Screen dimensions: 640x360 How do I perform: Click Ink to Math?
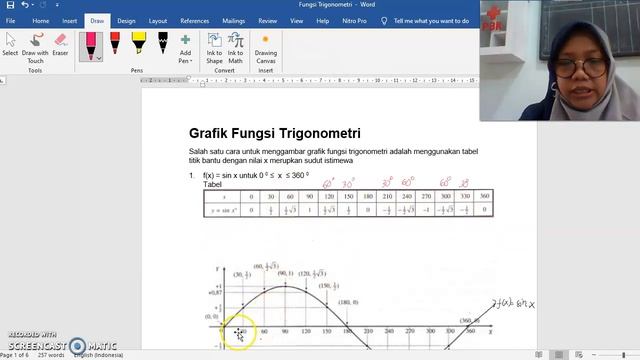tap(236, 49)
